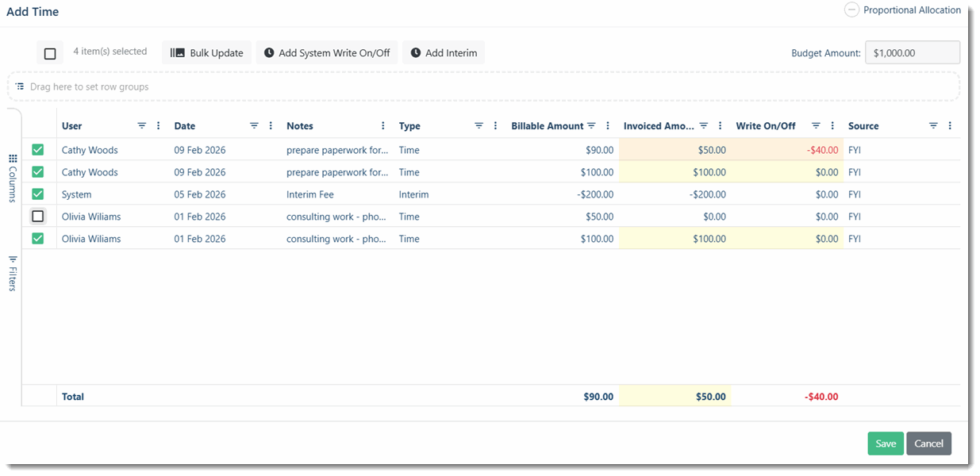The height and width of the screenshot is (476, 980).
Task: Open Notes column menu dots
Action: (383, 126)
